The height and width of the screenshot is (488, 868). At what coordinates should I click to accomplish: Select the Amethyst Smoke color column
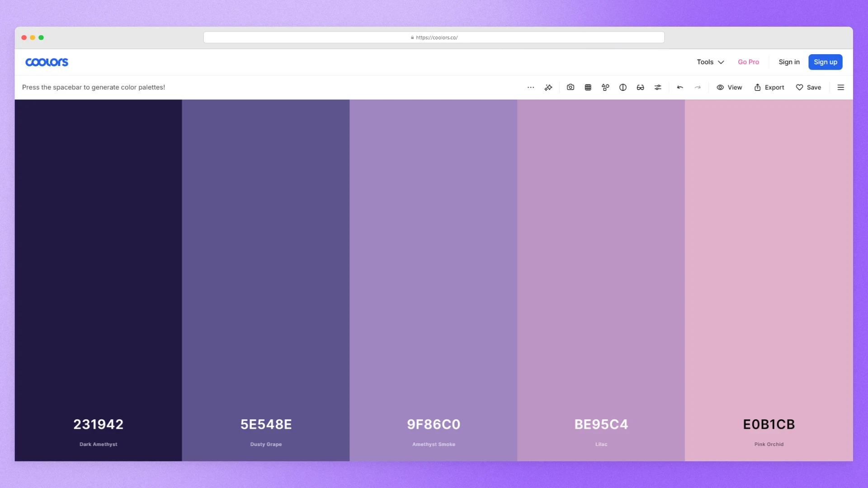pyautogui.click(x=434, y=280)
